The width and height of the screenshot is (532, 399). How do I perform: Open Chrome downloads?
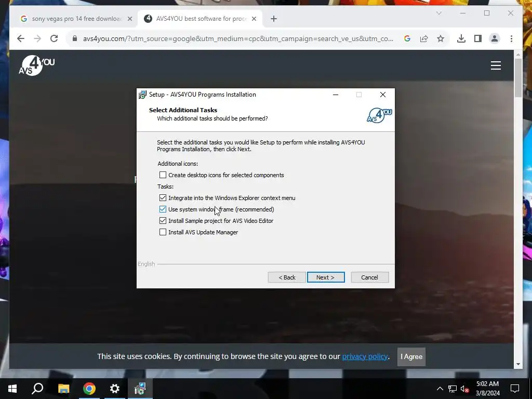(461, 38)
